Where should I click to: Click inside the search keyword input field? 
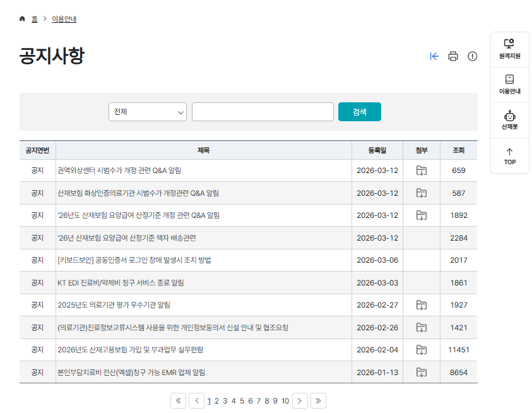click(x=262, y=111)
